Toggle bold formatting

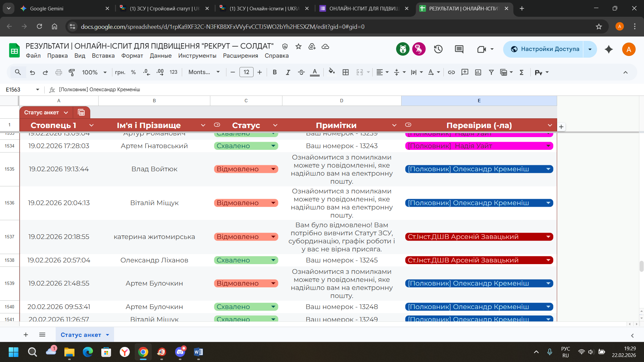tap(275, 72)
